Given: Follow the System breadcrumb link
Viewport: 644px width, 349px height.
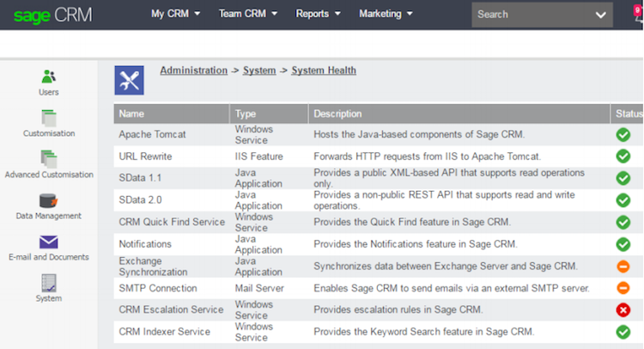Looking at the screenshot, I should tap(259, 70).
